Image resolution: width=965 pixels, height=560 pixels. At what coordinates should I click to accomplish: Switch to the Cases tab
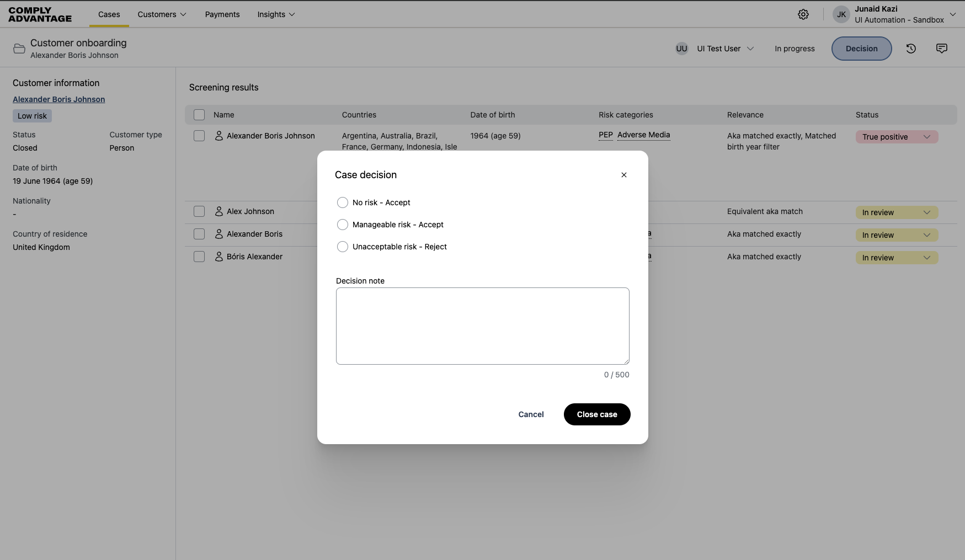tap(109, 15)
